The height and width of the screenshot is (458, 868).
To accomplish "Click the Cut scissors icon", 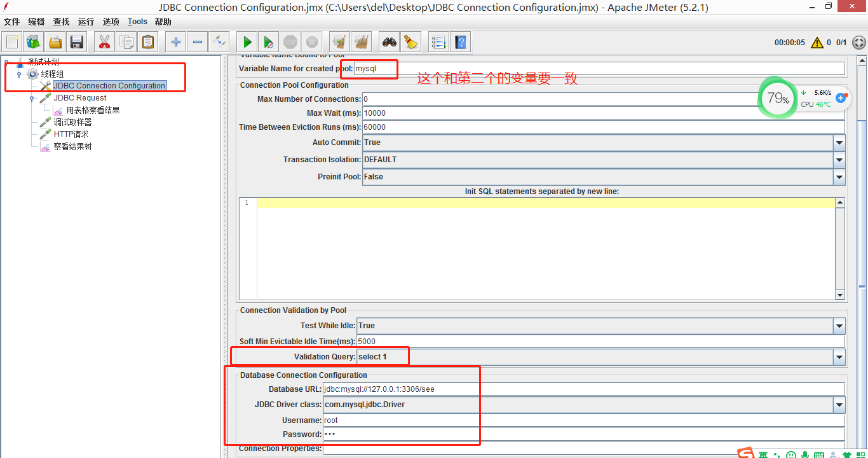I will coord(104,43).
